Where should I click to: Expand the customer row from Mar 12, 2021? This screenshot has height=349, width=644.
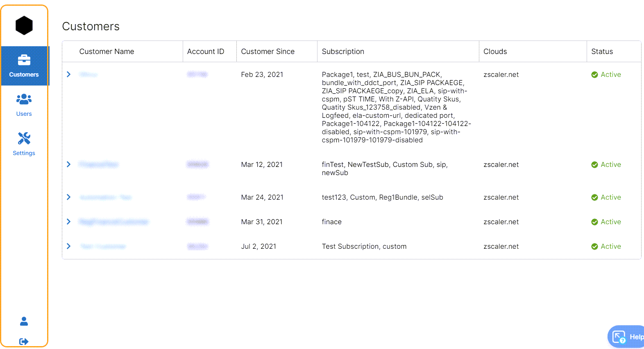click(x=69, y=164)
